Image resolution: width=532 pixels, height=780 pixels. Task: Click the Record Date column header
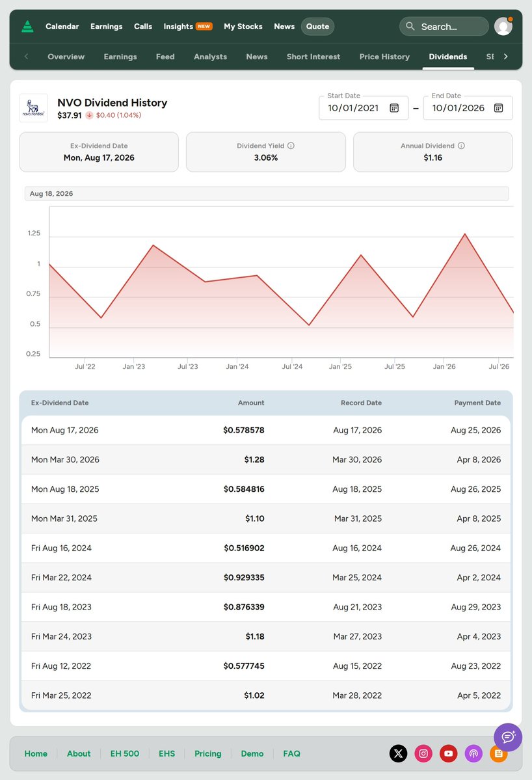[361, 403]
